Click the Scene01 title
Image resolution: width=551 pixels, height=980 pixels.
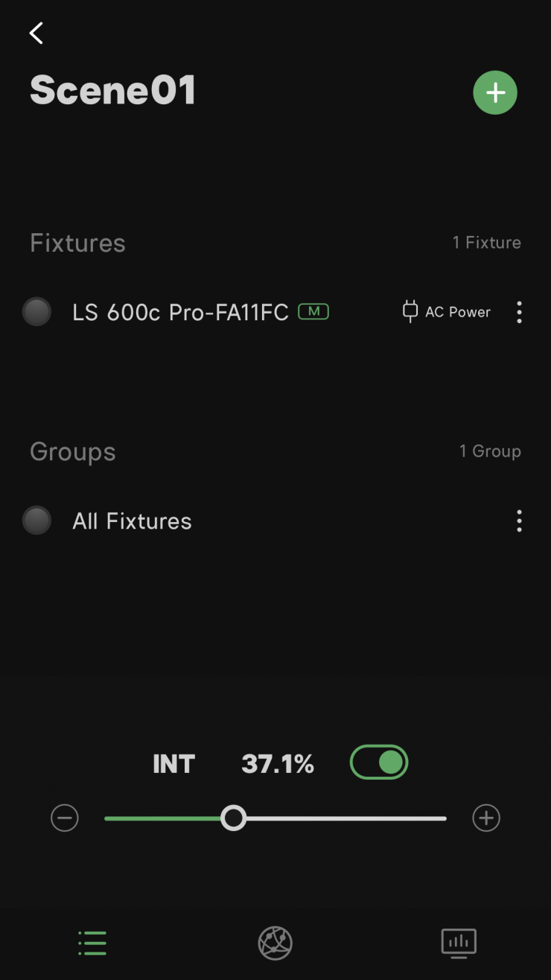pos(113,90)
